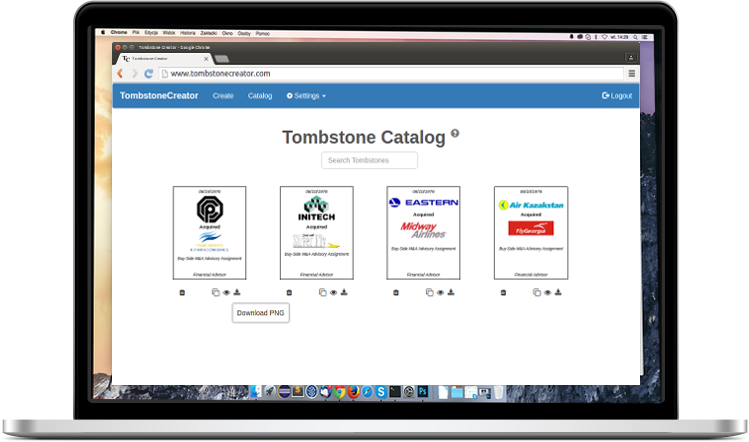The image size is (749, 442).
Task: View the Initech tombstone via eye icon
Action: tap(333, 292)
